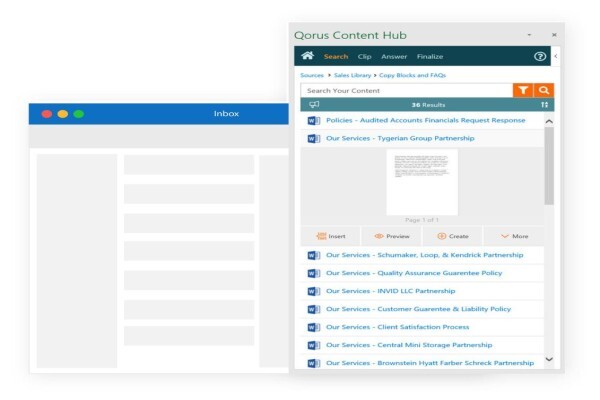This screenshot has width=600, height=400.
Task: Open Our Services - INVID LLC Partnership
Action: tap(391, 291)
